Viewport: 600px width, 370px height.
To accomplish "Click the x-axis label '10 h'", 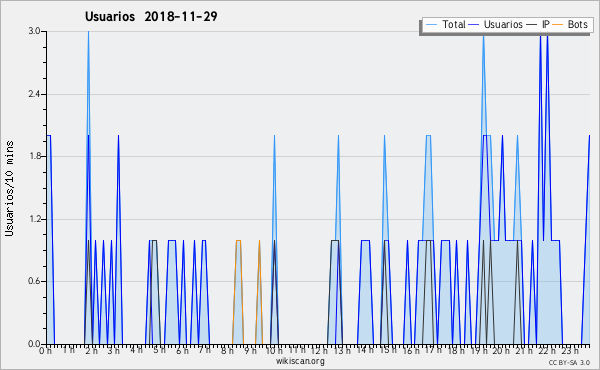I will tap(274, 351).
